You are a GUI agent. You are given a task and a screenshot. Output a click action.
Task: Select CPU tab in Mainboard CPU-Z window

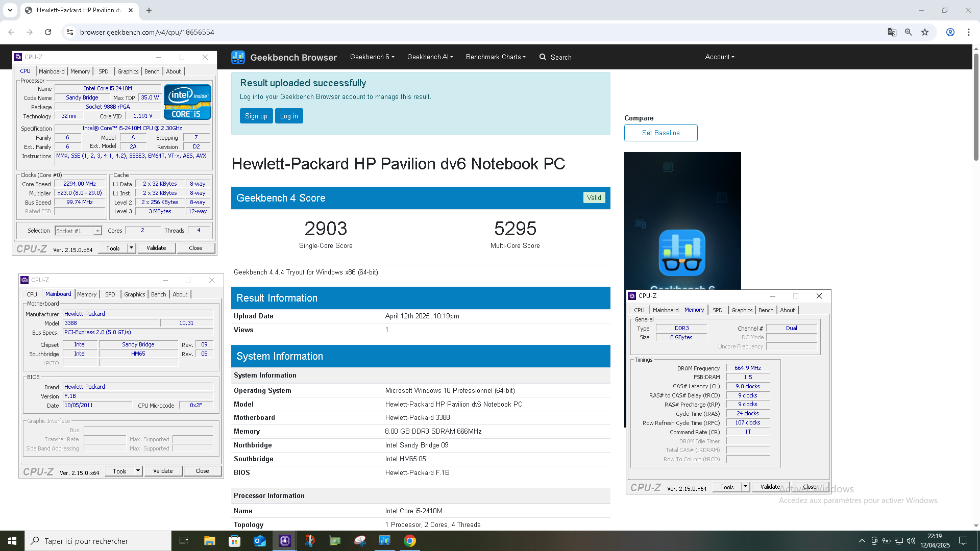point(32,294)
